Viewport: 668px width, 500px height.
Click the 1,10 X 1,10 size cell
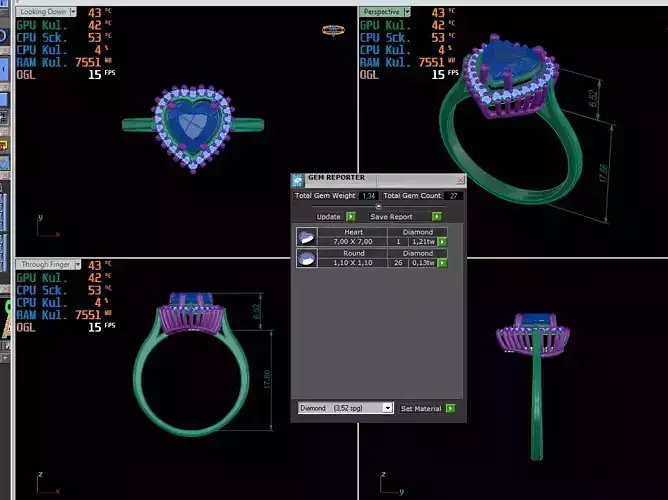[x=353, y=263]
